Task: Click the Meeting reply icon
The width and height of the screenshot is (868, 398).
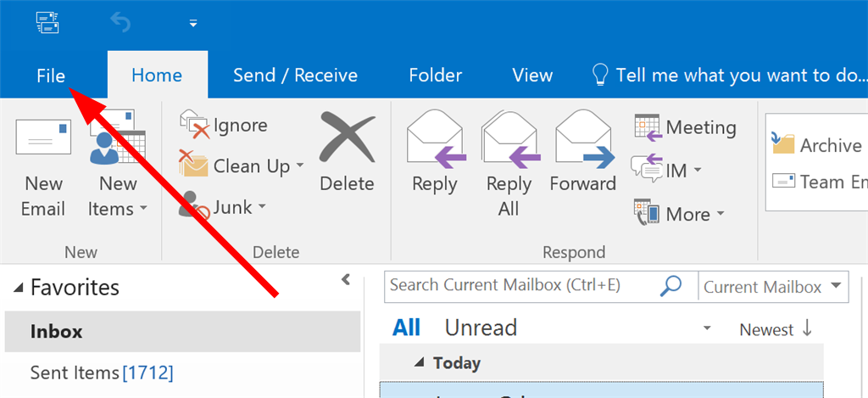Action: point(648,127)
